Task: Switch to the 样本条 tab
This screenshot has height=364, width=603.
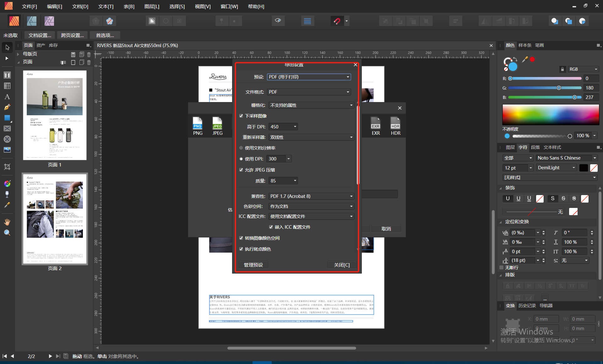Action: 525,45
